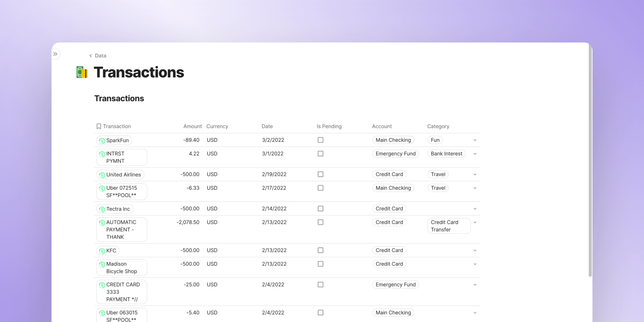
Task: Open the row options chevron for SparkFun
Action: pos(475,140)
